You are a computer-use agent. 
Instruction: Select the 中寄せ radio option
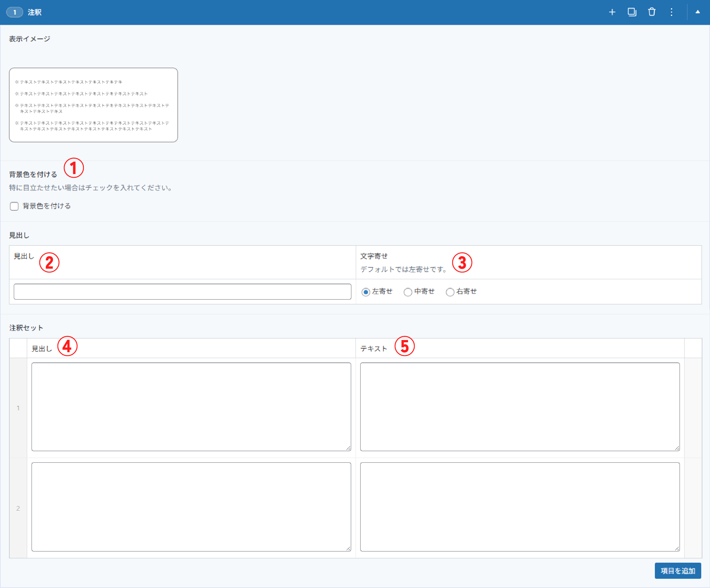pos(408,292)
